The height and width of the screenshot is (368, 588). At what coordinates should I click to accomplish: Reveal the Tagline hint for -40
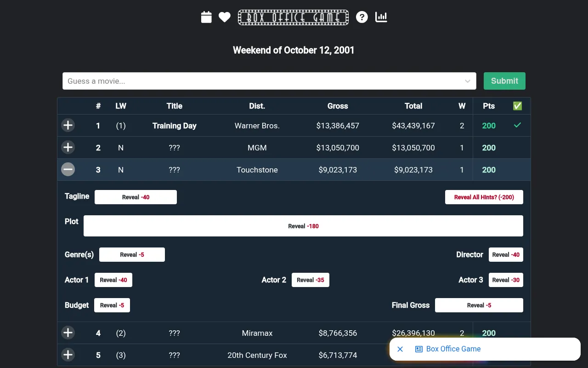(x=136, y=197)
